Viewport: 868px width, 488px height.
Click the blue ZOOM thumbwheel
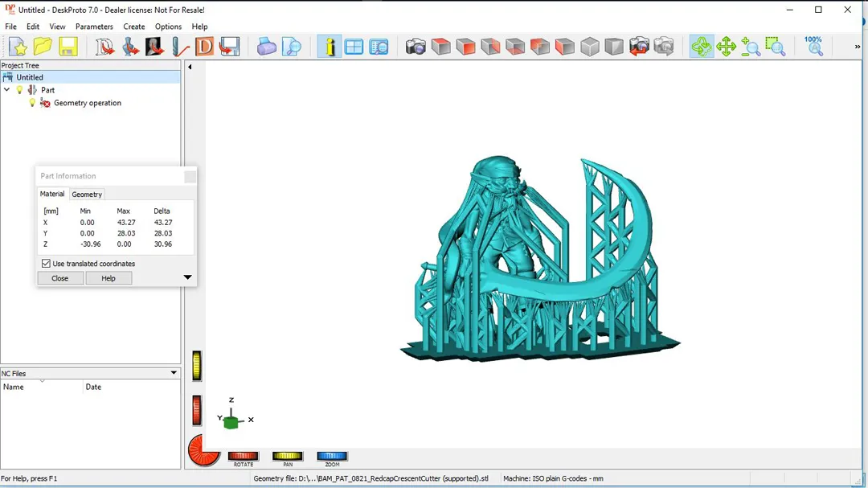coord(332,456)
